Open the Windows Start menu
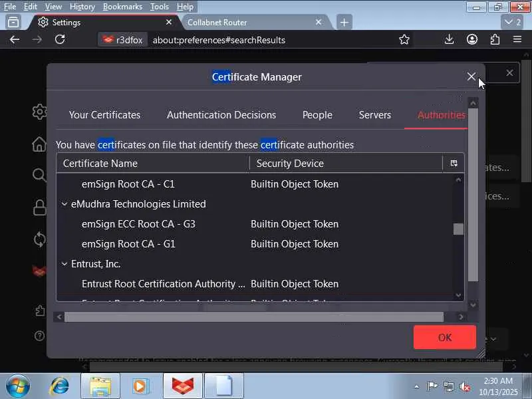This screenshot has width=532, height=399. [x=18, y=386]
